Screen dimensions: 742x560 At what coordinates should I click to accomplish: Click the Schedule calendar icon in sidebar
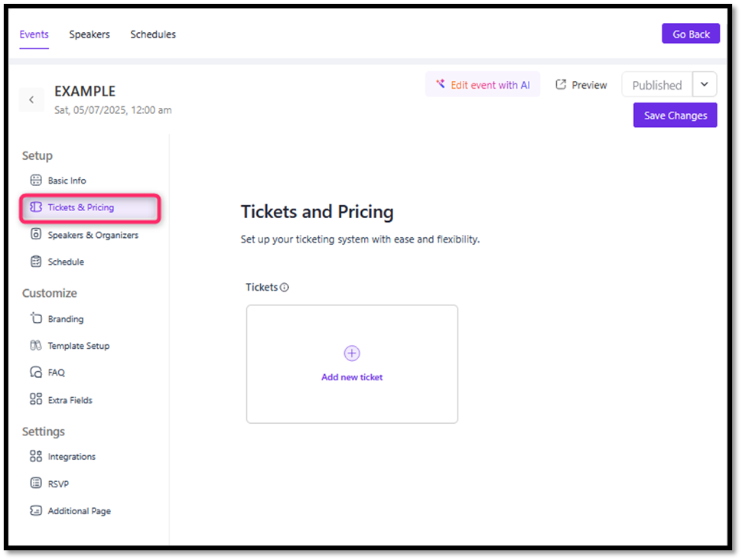[35, 262]
